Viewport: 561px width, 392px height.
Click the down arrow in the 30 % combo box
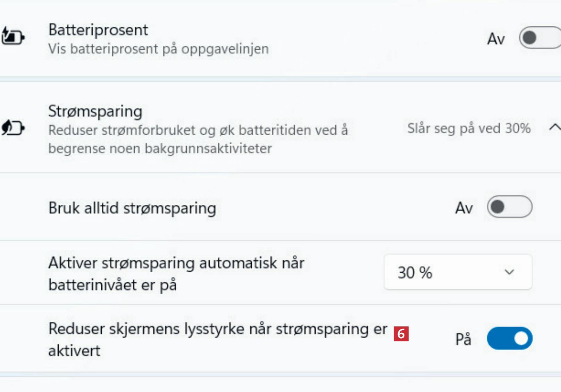tap(509, 272)
